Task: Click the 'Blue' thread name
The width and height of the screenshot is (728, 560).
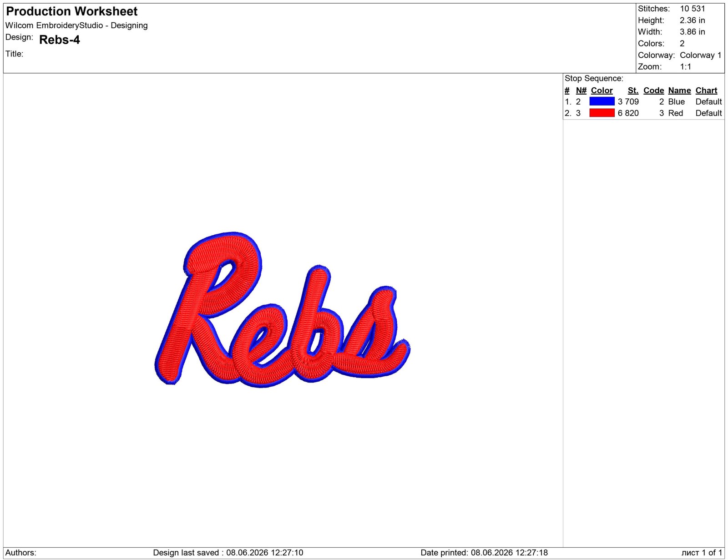Action: click(x=676, y=101)
